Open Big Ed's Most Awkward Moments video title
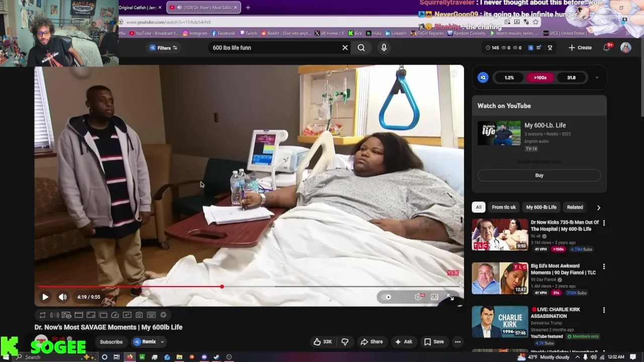644x362 pixels. (563, 269)
